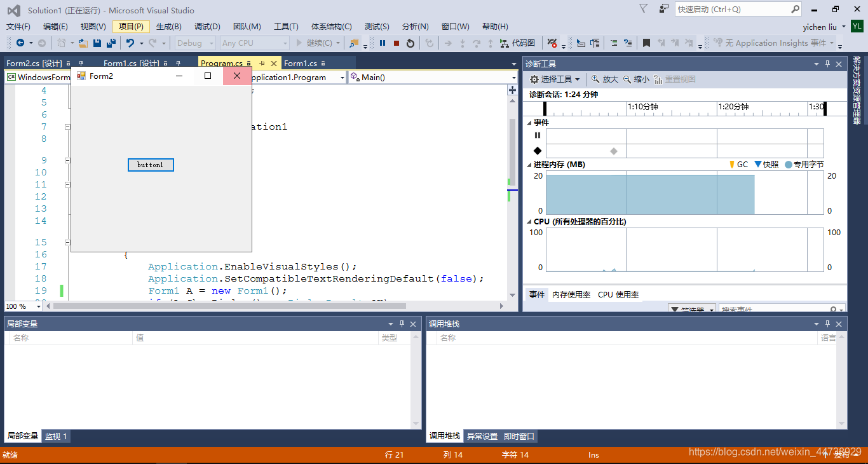Image resolution: width=868 pixels, height=464 pixels.
Task: Stop debugging with red square icon
Action: point(397,43)
